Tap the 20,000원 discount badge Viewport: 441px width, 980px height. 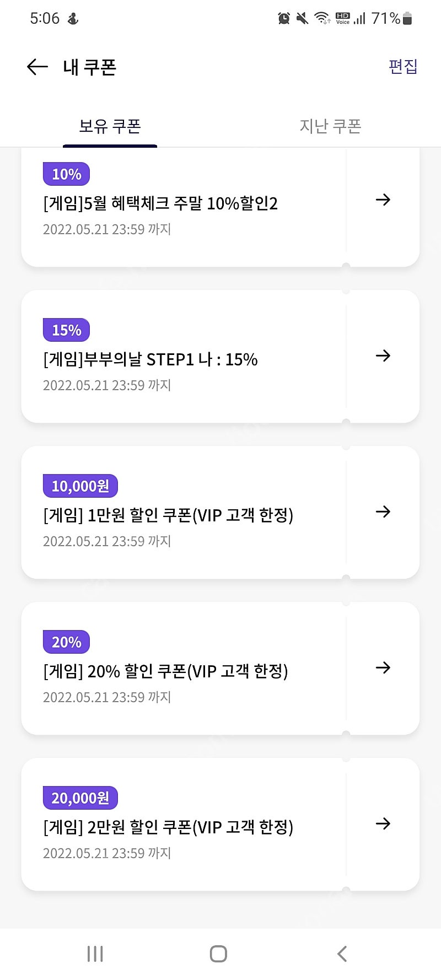click(x=80, y=798)
